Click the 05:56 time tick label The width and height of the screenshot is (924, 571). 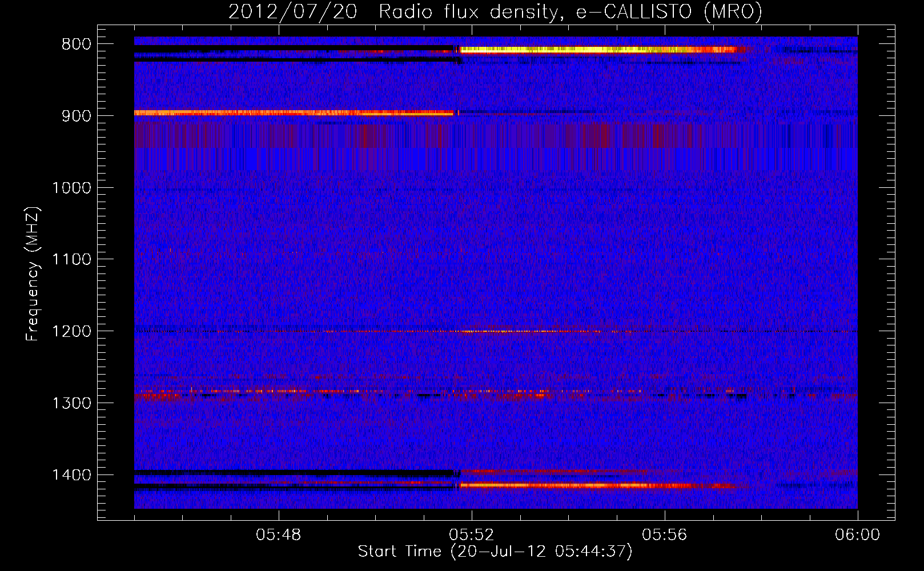664,535
